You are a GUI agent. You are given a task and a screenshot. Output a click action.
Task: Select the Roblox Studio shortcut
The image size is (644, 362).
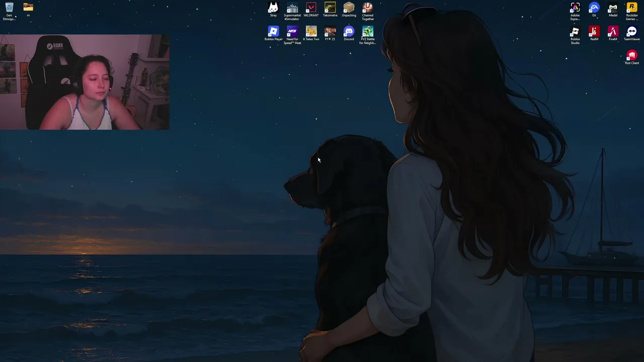(x=575, y=35)
